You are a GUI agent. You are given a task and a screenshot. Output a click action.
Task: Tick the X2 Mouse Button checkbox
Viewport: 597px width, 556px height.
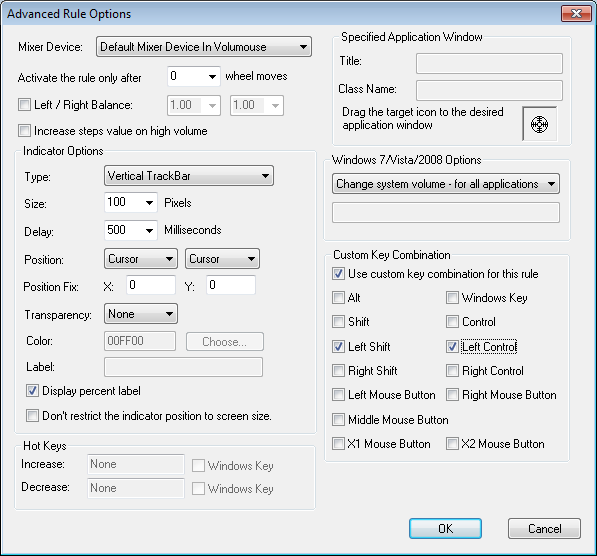pos(452,444)
